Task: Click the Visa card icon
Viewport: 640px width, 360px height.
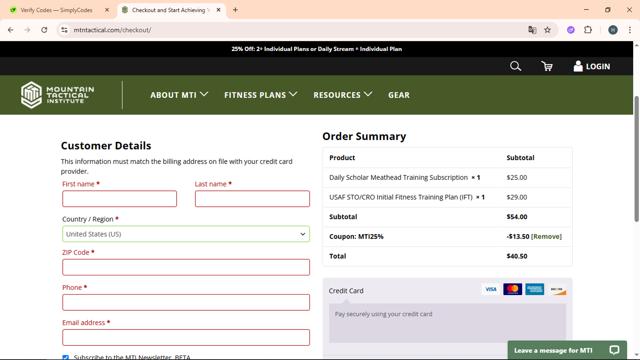Action: [491, 289]
